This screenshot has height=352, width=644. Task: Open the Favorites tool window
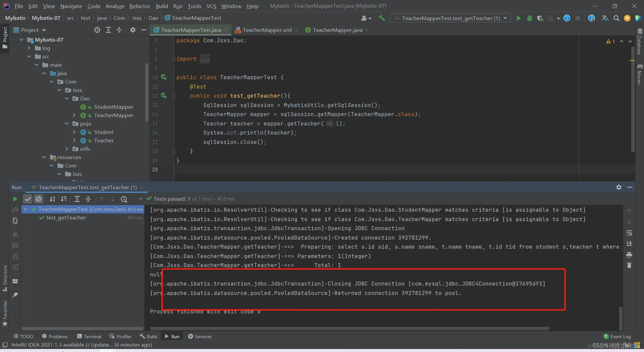pyautogui.click(x=5, y=313)
